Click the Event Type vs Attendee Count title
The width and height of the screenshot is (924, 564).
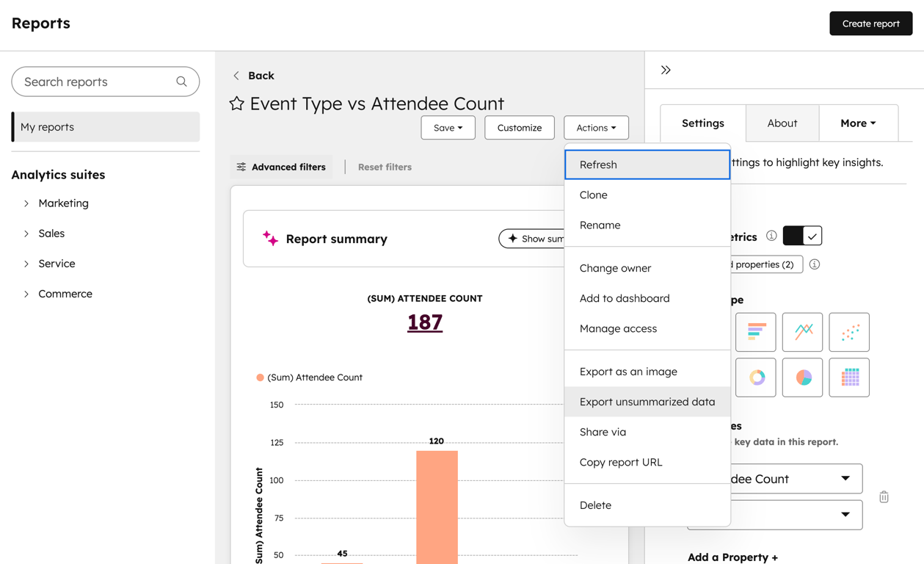pyautogui.click(x=376, y=104)
